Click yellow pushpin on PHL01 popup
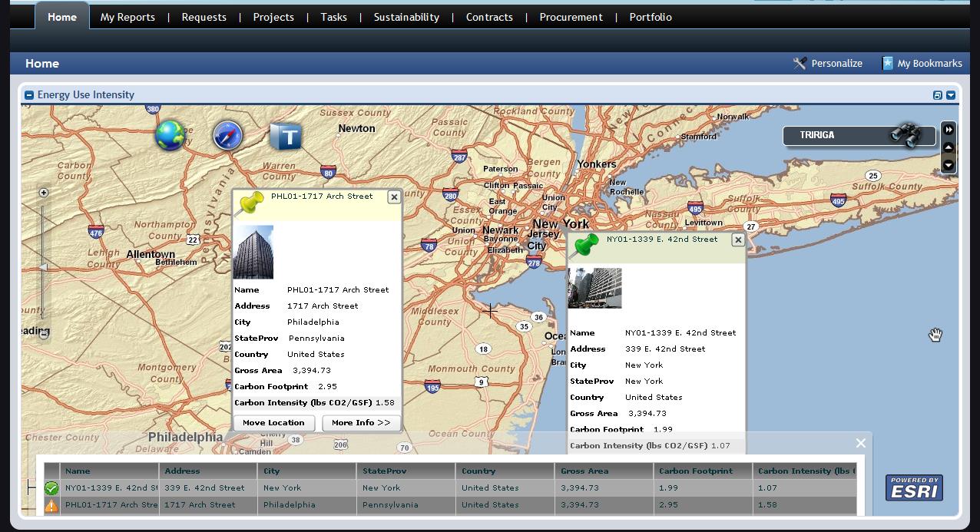Viewport: 980px width, 532px height. pyautogui.click(x=250, y=203)
